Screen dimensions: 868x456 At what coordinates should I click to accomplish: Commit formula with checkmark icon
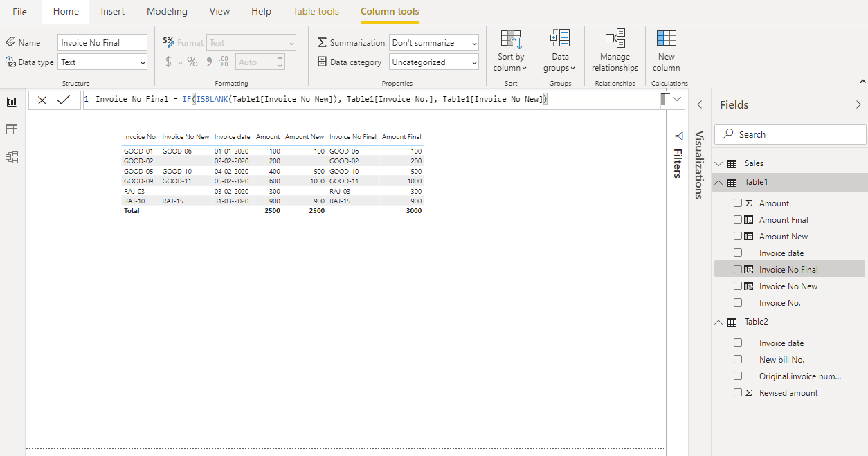click(64, 100)
